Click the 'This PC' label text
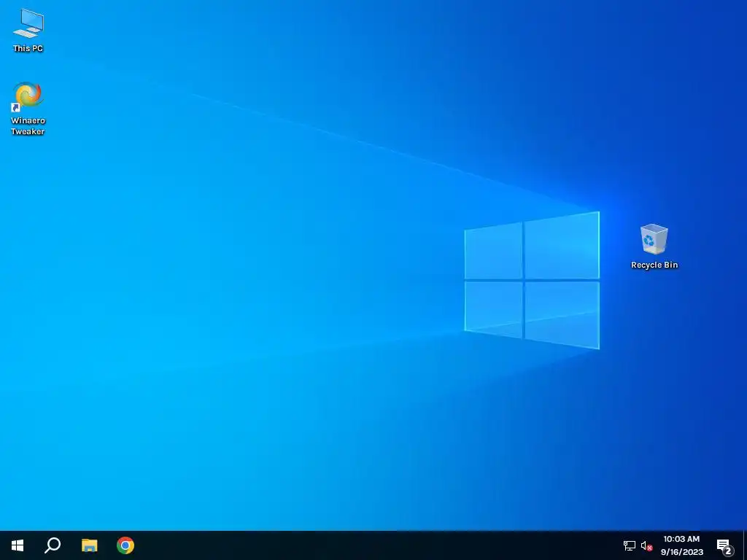 tap(28, 48)
